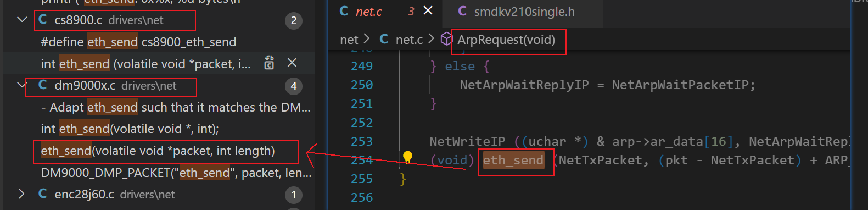
Task: Expand the enc28j60.c results group
Action: [x=21, y=194]
